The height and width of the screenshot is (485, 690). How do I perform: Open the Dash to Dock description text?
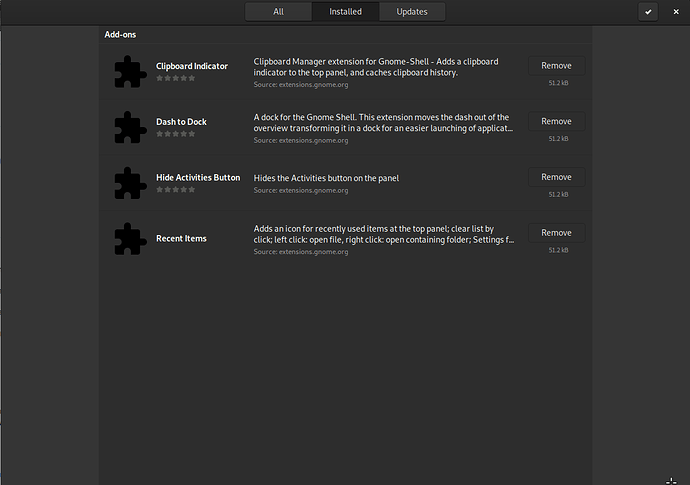(383, 123)
